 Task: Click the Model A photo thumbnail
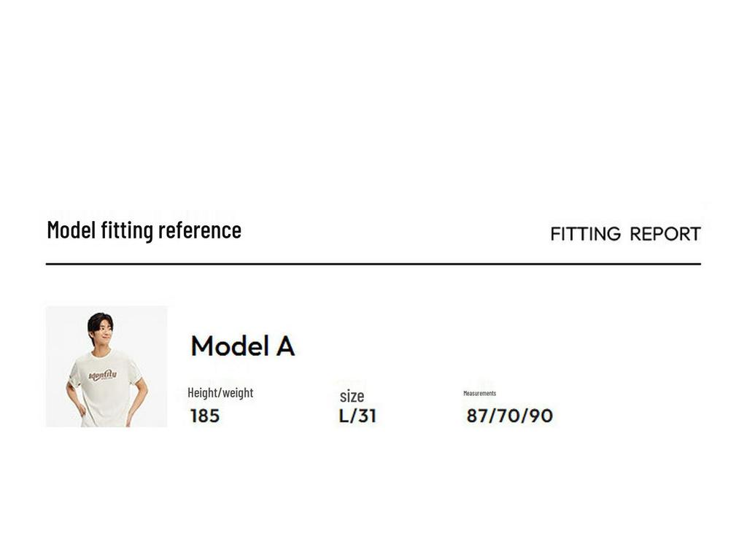pos(107,366)
